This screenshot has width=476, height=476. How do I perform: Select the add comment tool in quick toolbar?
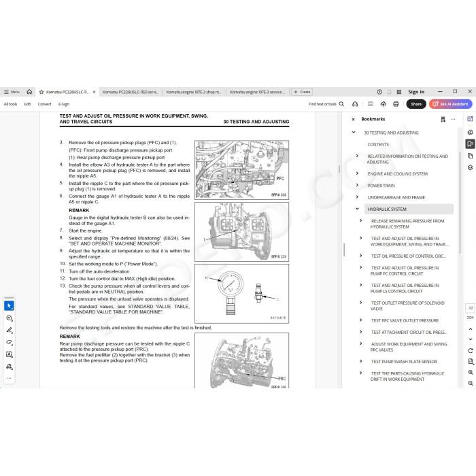tap(9, 318)
